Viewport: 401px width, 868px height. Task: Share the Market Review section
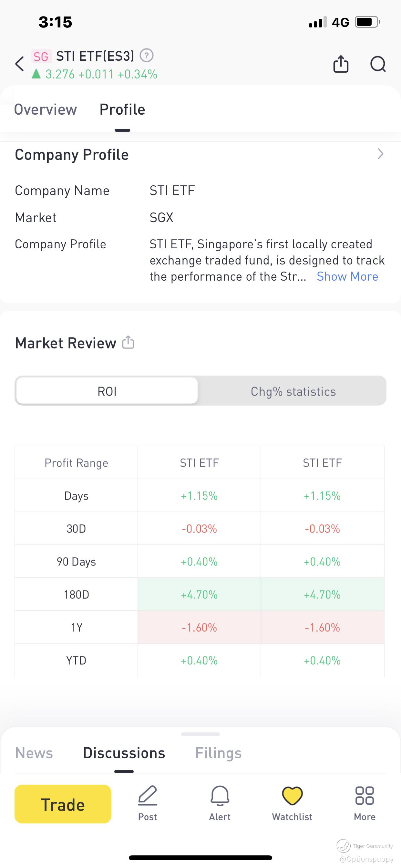(128, 342)
